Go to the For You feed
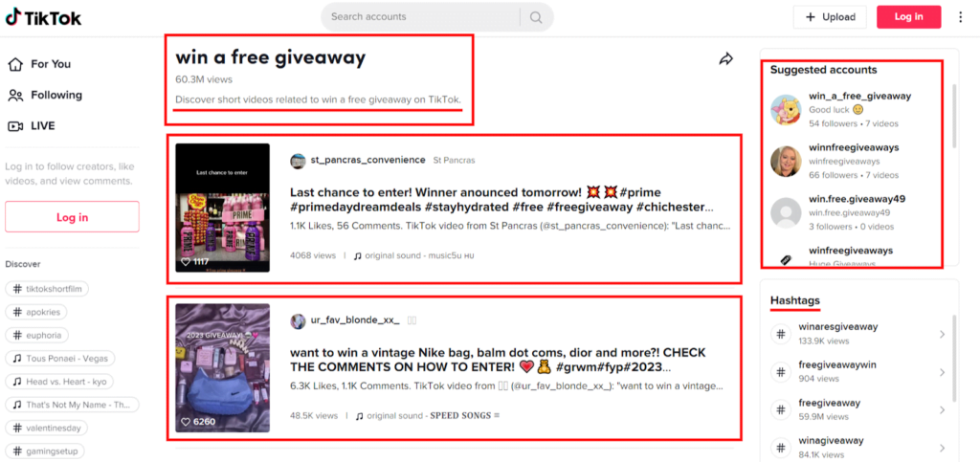The height and width of the screenshot is (462, 980). coord(38,64)
